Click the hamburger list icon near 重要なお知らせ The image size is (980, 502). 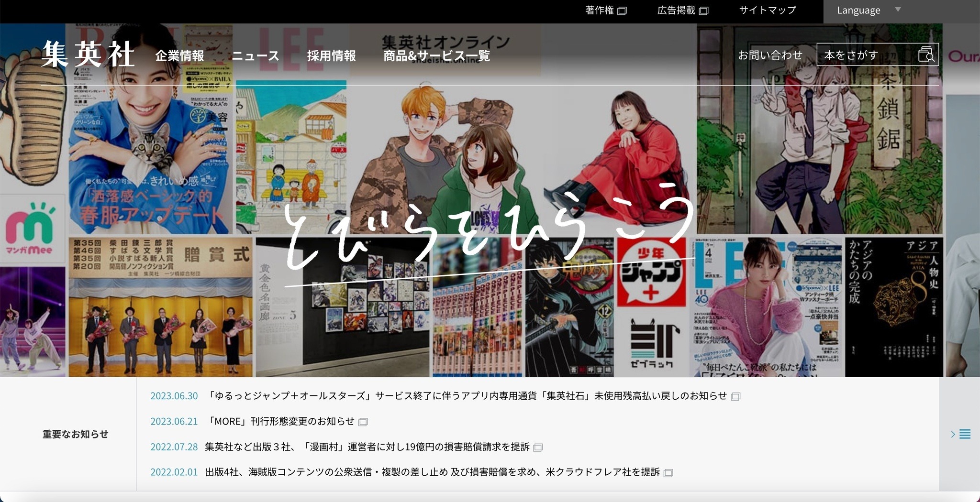point(966,434)
